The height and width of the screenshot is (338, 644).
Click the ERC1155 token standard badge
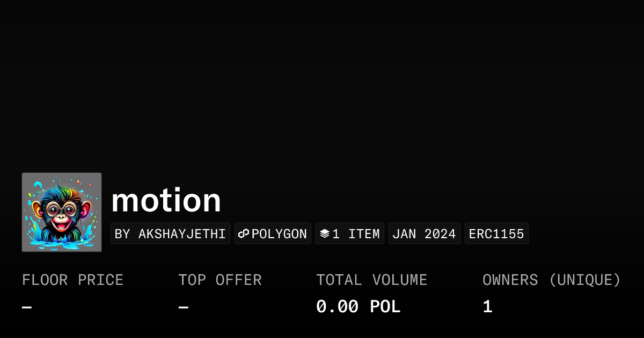496,234
